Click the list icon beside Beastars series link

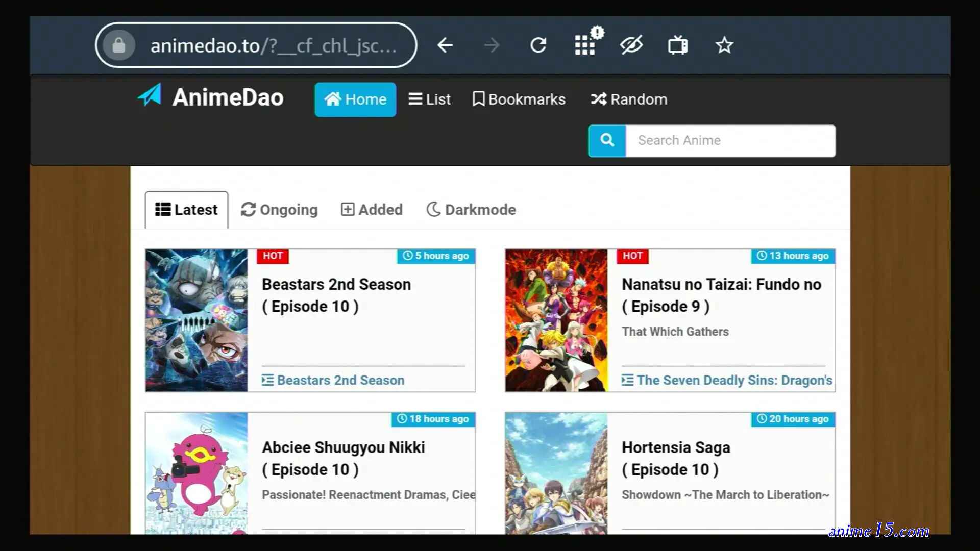coord(268,381)
